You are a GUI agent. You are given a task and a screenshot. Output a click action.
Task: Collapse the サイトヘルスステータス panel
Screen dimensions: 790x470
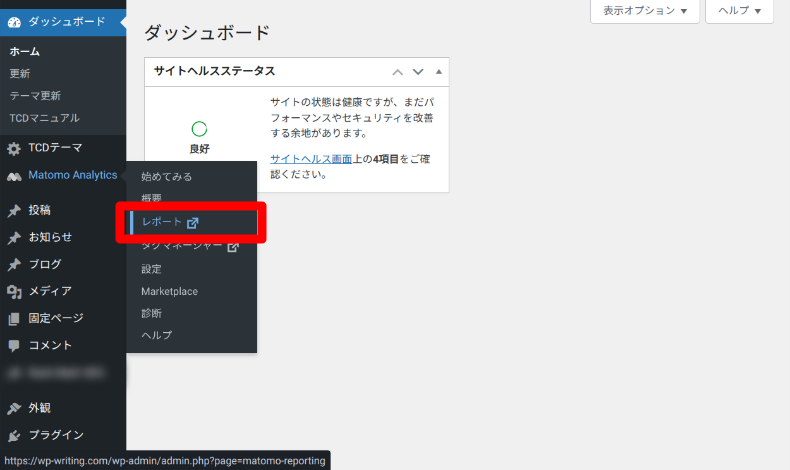point(439,72)
